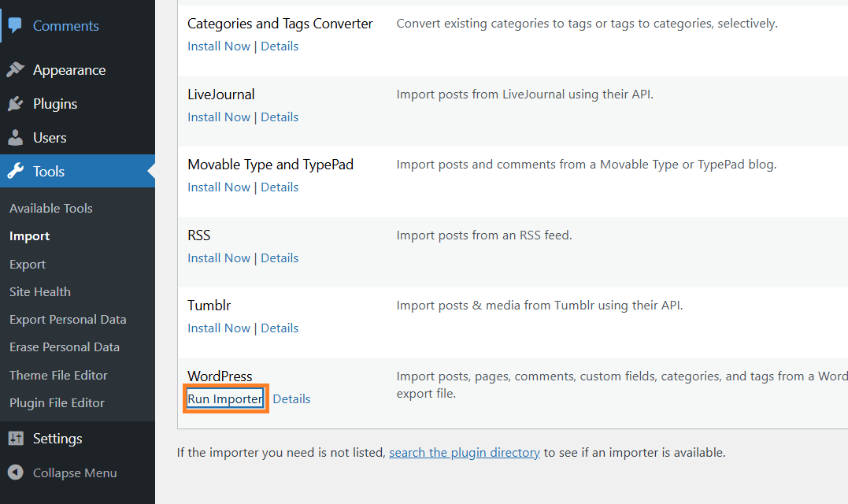The width and height of the screenshot is (848, 504).
Task: Click the 'Categories and Tags Converter' title
Action: pyautogui.click(x=280, y=24)
